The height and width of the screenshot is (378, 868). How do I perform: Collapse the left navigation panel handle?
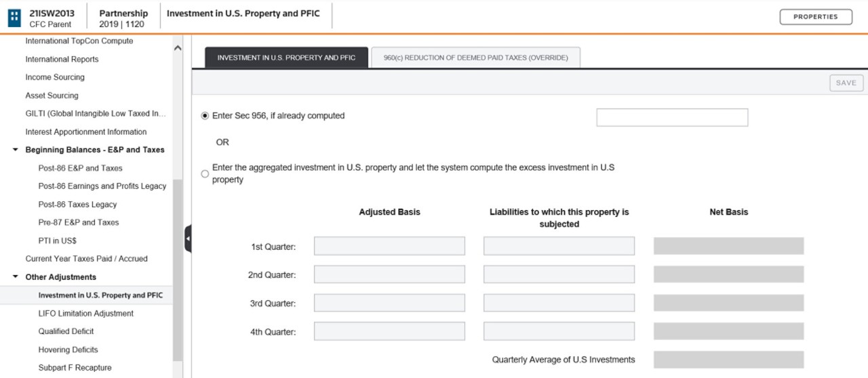[x=188, y=239]
